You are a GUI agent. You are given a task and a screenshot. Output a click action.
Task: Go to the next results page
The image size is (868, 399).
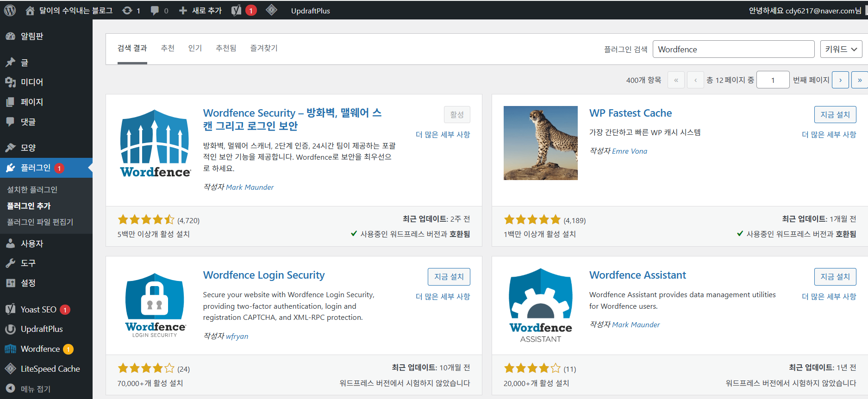840,80
